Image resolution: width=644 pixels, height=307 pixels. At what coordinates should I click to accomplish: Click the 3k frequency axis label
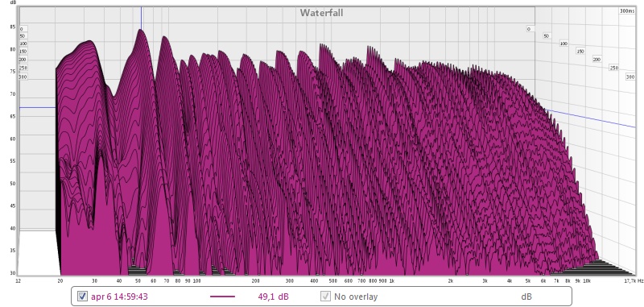tap(485, 280)
